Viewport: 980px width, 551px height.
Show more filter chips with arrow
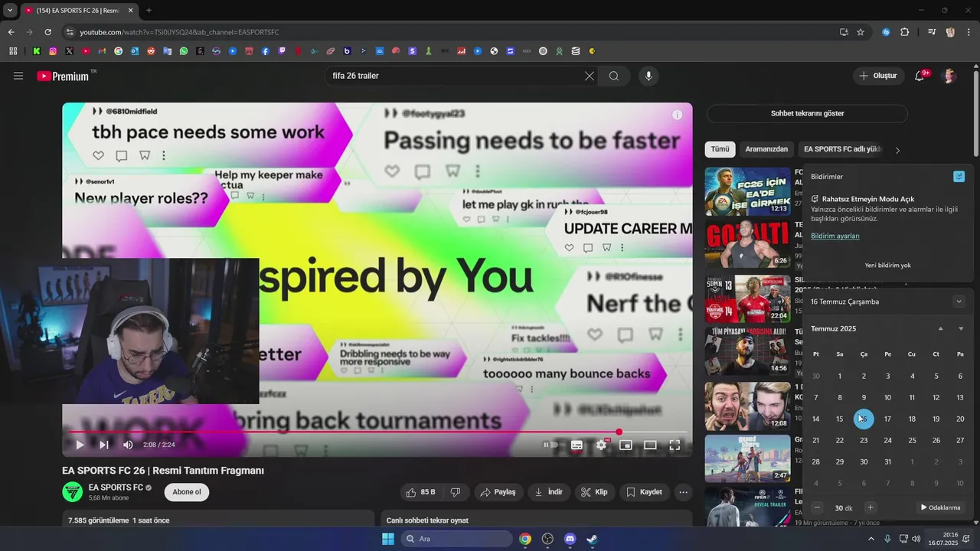click(897, 150)
